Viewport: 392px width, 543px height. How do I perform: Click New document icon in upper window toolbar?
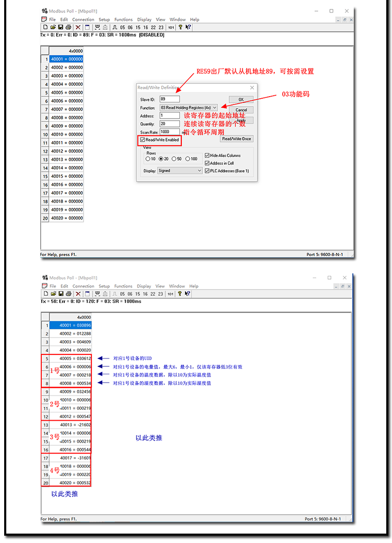click(x=45, y=27)
